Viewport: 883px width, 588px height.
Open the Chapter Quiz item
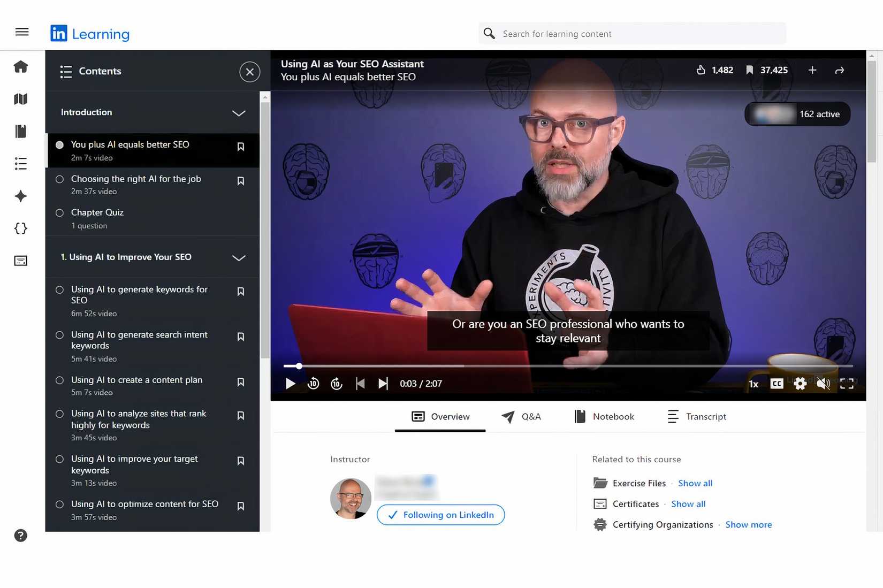point(154,218)
